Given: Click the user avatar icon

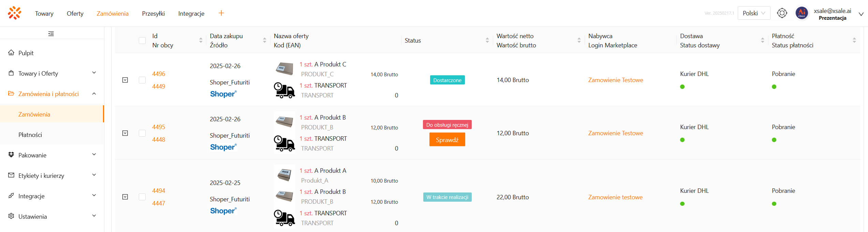Looking at the screenshot, I should point(801,13).
